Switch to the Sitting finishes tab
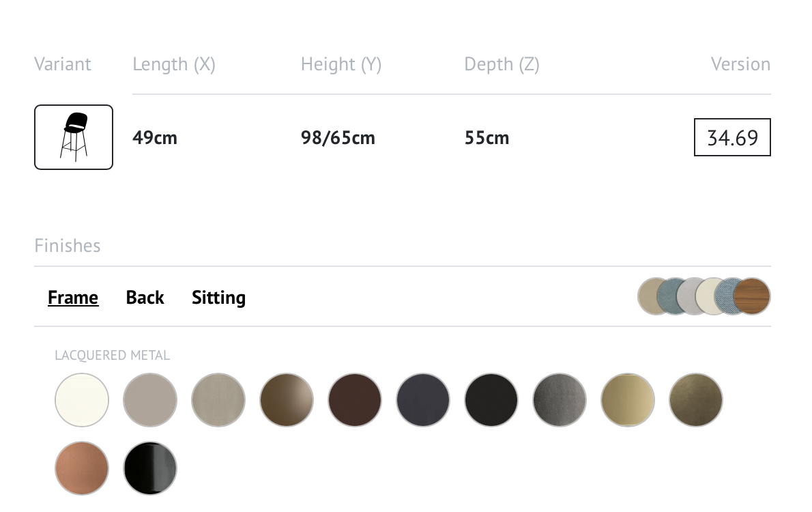 218,298
